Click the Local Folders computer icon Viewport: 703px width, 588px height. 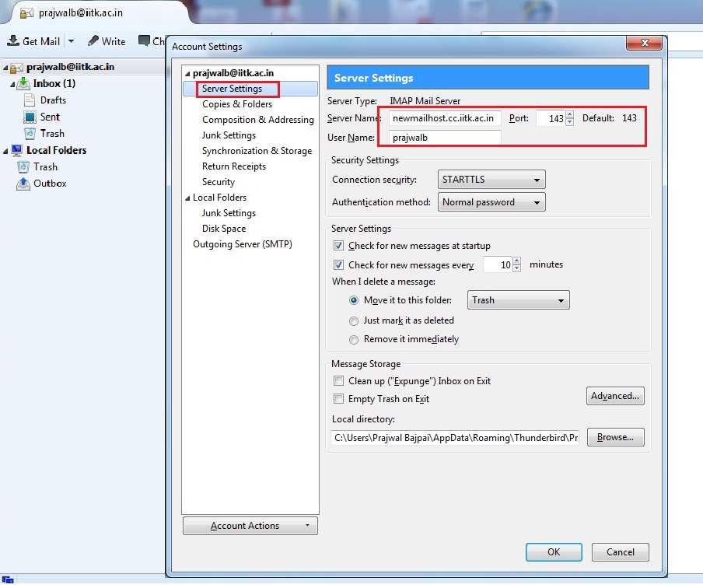[x=16, y=150]
